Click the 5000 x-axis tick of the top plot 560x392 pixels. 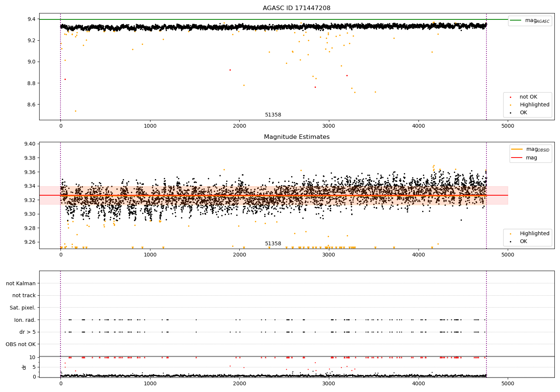tap(508, 126)
